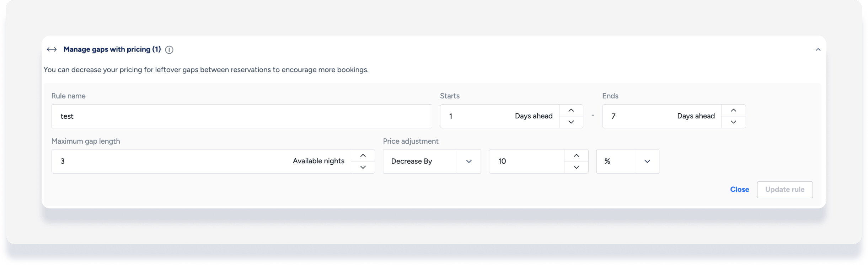The image size is (868, 265).
Task: Decrease the Ends days ahead value
Action: point(733,122)
